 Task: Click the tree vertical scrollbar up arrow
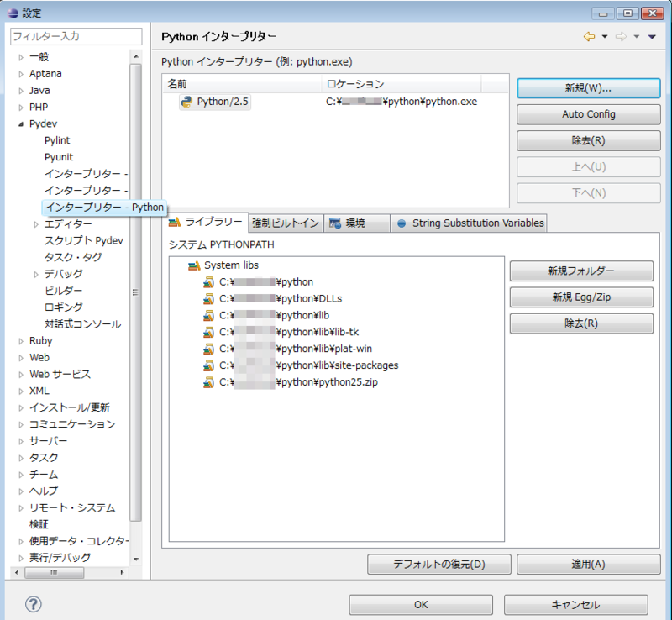click(136, 56)
